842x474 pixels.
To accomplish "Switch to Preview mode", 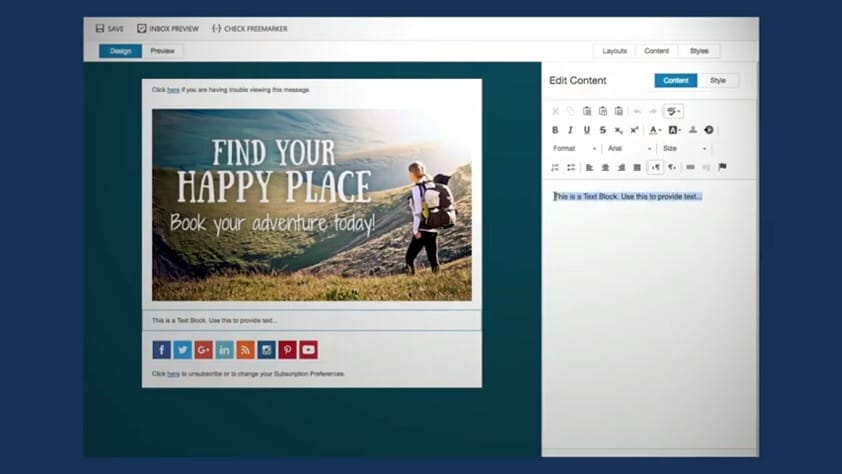I will click(x=162, y=51).
